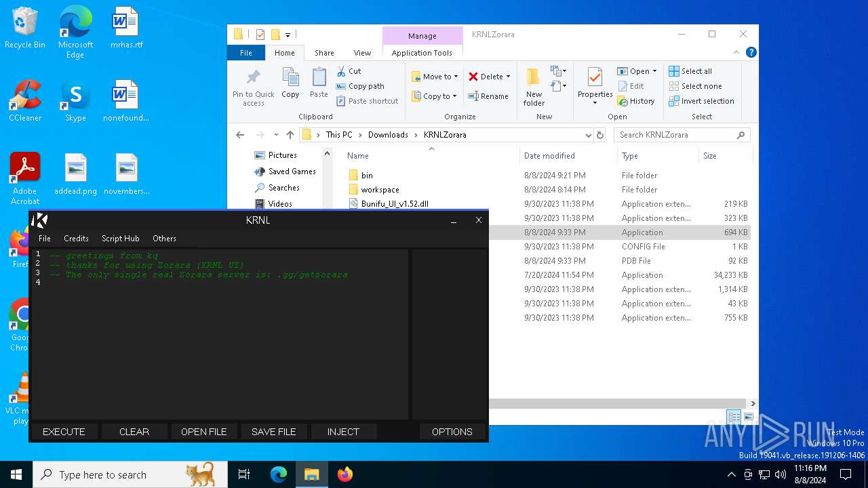The height and width of the screenshot is (488, 868).
Task: Expand the Copy to dropdown
Action: 454,96
